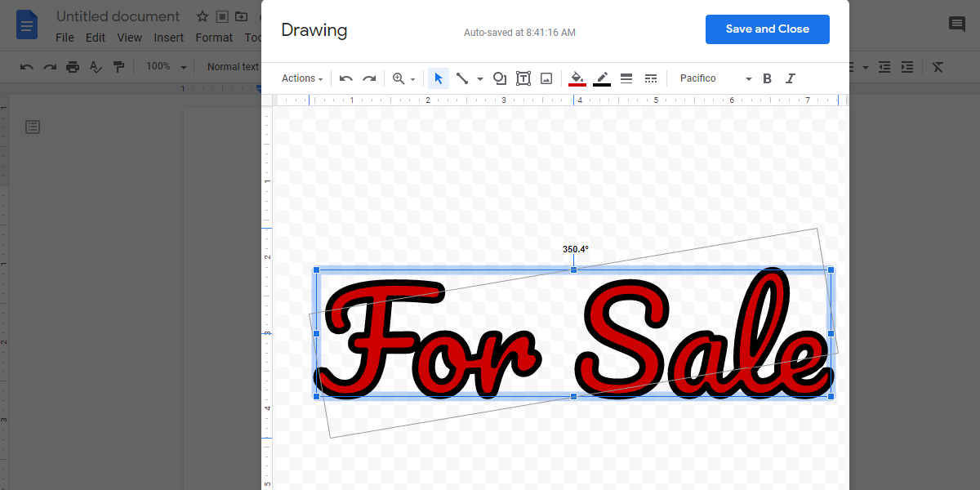Select the Line tool in the Drawing toolbar
The width and height of the screenshot is (980, 490).
pos(461,78)
